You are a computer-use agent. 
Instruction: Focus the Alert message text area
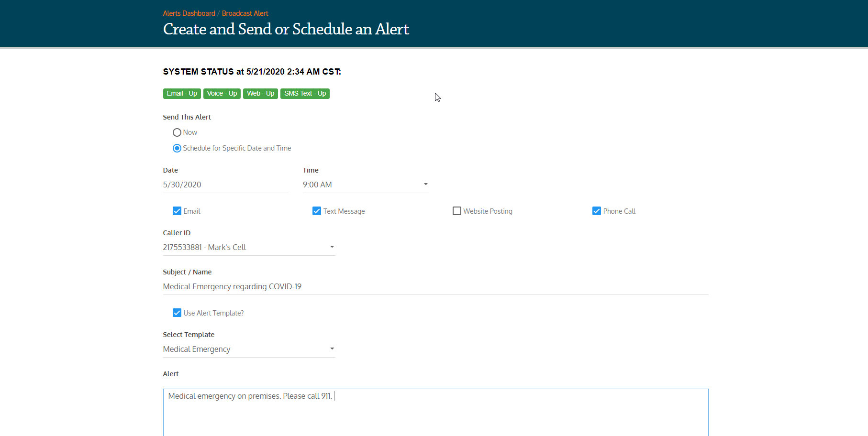pyautogui.click(x=435, y=411)
